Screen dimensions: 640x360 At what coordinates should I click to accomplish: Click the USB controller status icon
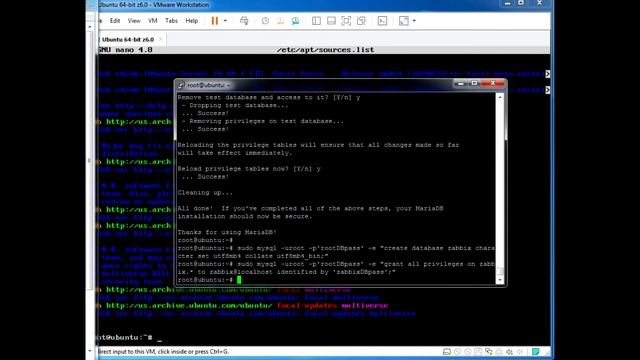click(520, 351)
